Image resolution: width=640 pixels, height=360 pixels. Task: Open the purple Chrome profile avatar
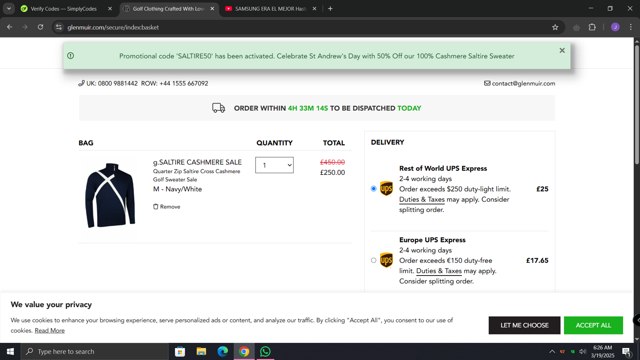[x=615, y=27]
